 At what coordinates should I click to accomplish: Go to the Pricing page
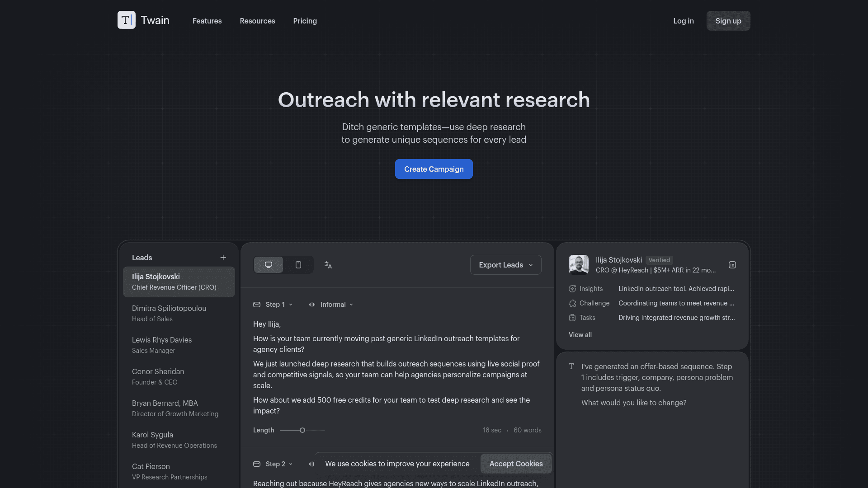pos(305,21)
